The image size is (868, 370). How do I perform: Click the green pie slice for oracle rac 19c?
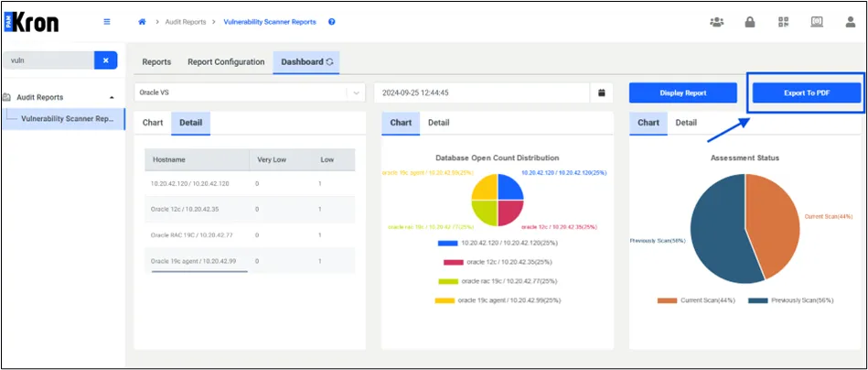[x=486, y=212]
